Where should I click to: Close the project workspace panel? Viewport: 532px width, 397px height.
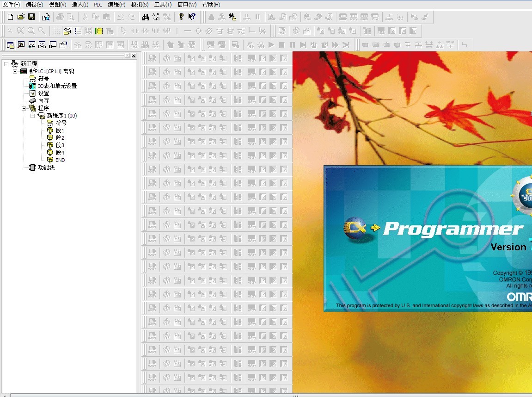[134, 56]
